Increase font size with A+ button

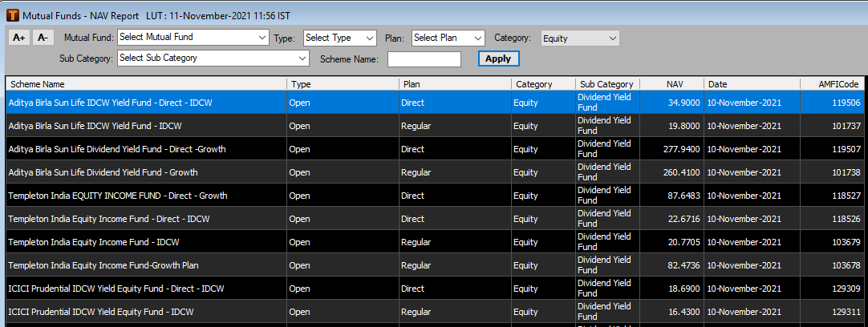(x=19, y=38)
